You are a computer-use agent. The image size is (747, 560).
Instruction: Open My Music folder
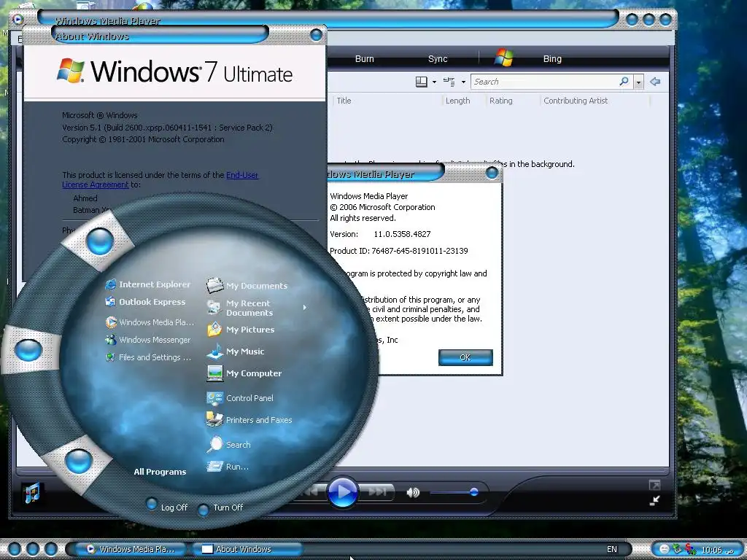click(236, 351)
